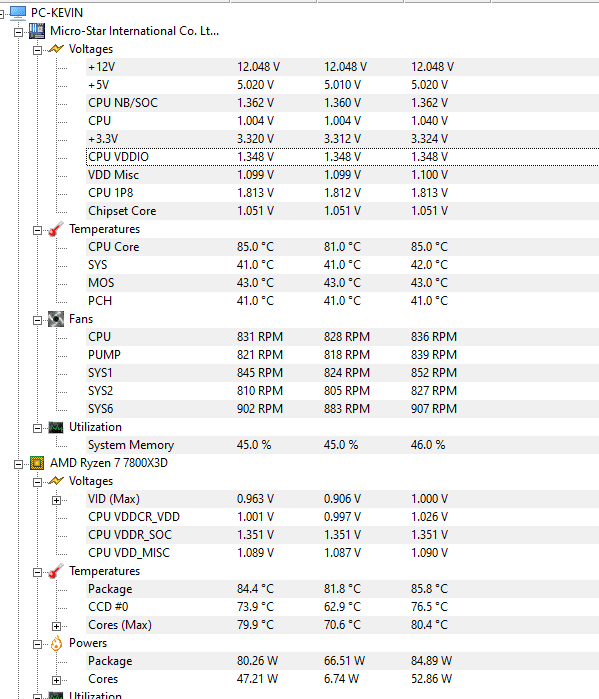The image size is (599, 699).
Task: Expand the VID (Max) entry
Action: 56,500
